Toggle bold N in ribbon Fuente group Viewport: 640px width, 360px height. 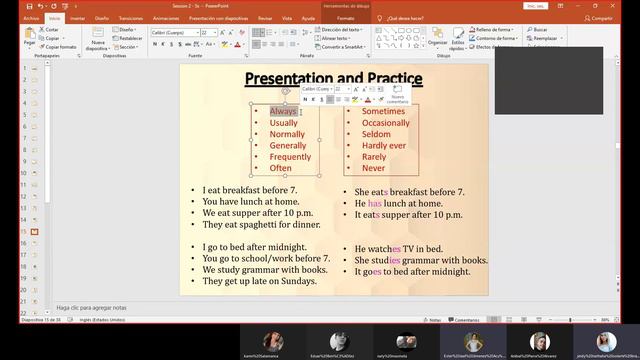click(x=155, y=44)
